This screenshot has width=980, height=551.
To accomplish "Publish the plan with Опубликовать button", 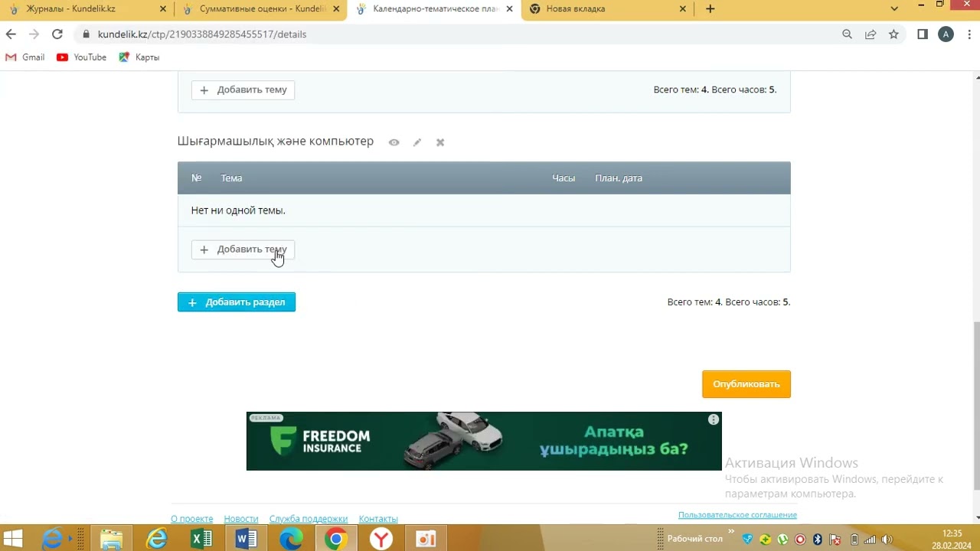I will (746, 384).
